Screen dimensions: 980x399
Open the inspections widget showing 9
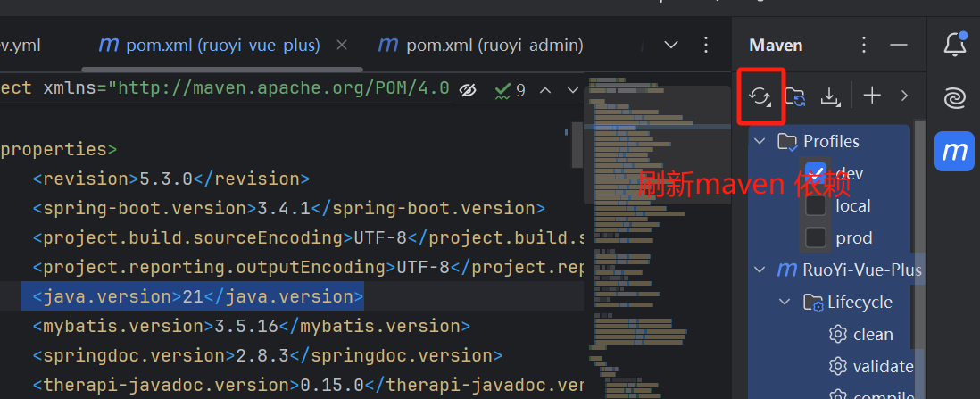coord(510,91)
